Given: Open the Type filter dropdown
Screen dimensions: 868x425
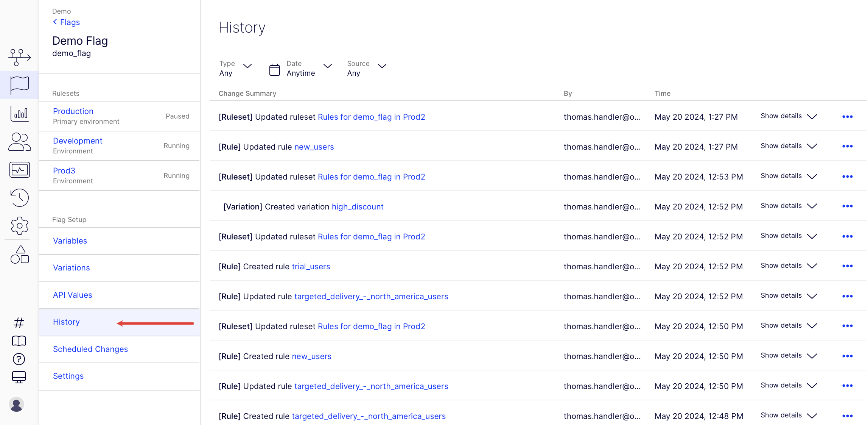Looking at the screenshot, I should pos(235,69).
